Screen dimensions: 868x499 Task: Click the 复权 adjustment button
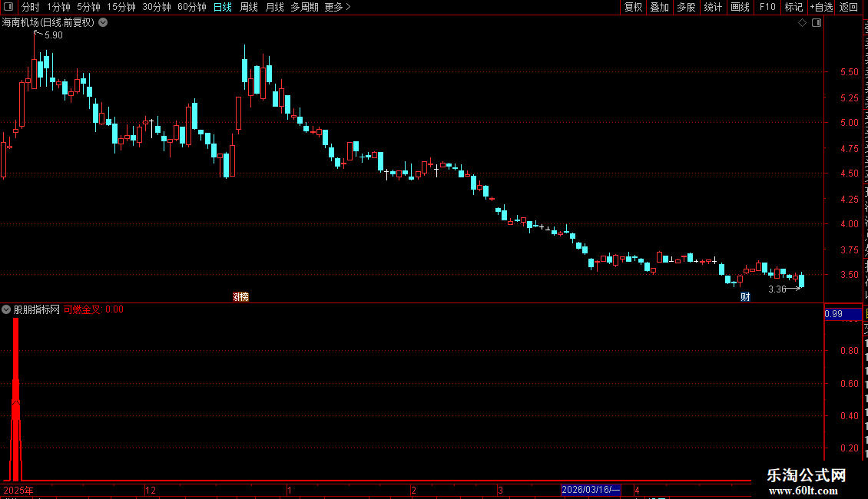633,7
